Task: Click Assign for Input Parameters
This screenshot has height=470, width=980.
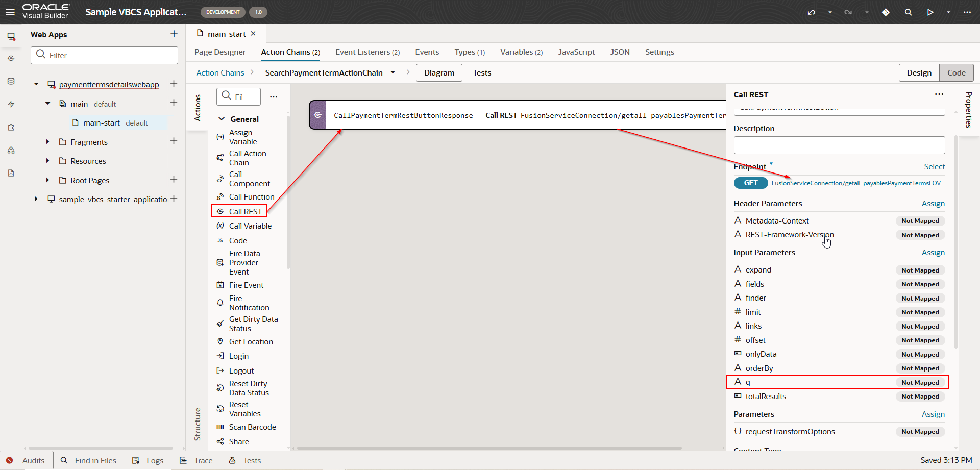Action: click(x=933, y=253)
